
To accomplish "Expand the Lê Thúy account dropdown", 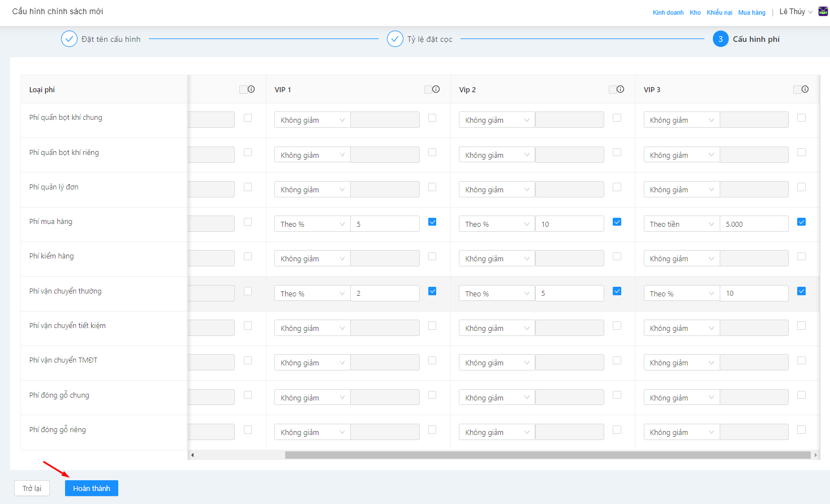I will [795, 12].
